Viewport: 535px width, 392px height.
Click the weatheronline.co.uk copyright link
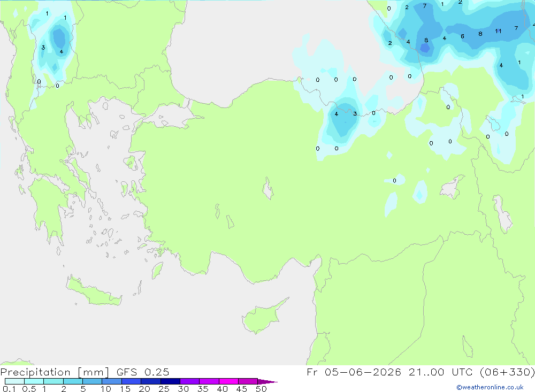(x=490, y=387)
